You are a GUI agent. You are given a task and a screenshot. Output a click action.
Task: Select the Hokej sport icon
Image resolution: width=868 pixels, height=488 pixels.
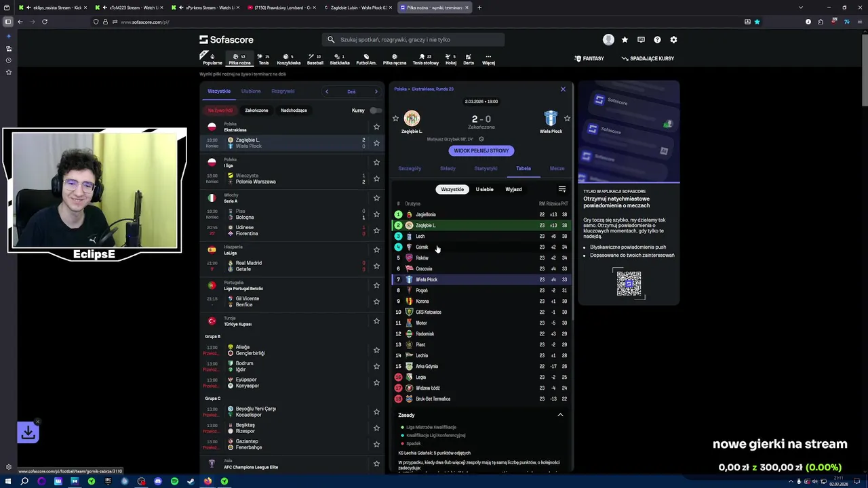click(451, 59)
